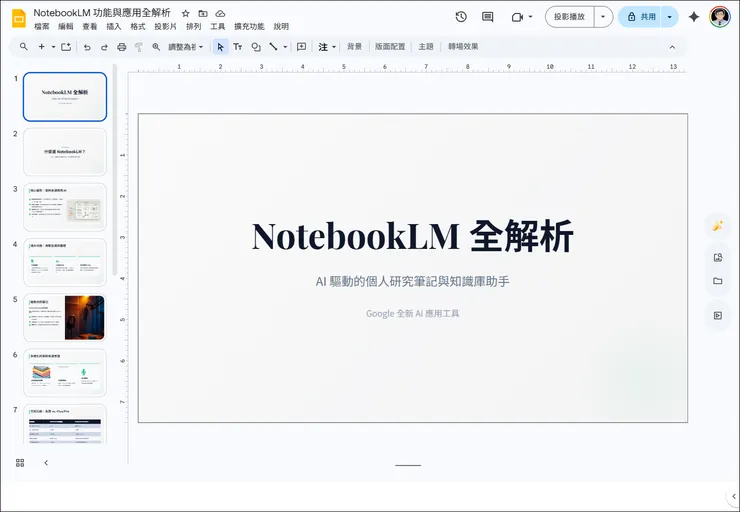Print the presentation

point(122,47)
